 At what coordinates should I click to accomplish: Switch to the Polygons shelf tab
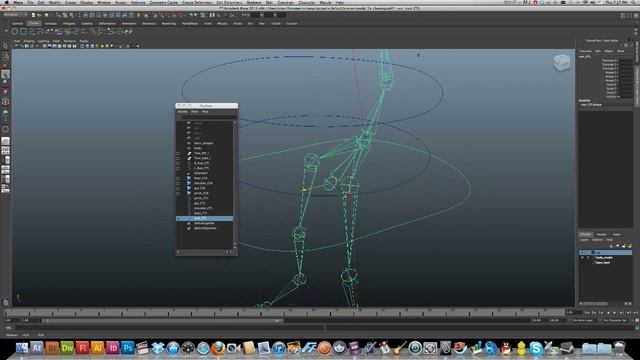click(x=69, y=23)
